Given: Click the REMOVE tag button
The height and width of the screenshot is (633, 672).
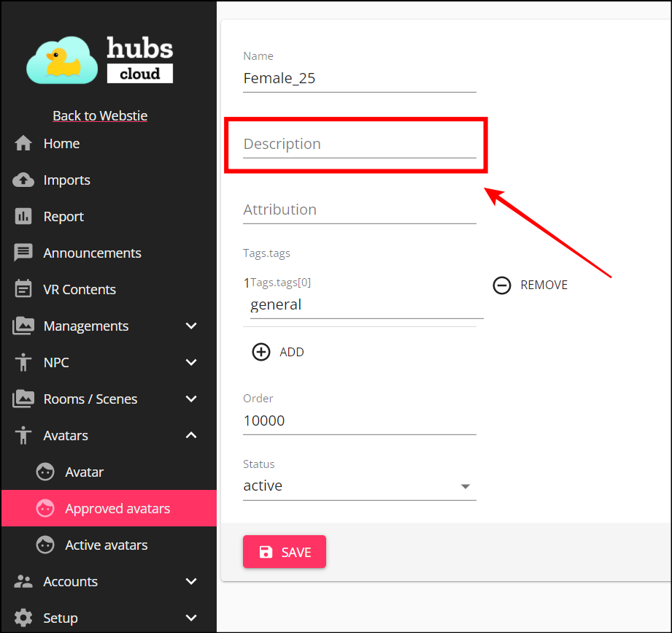Looking at the screenshot, I should point(530,285).
